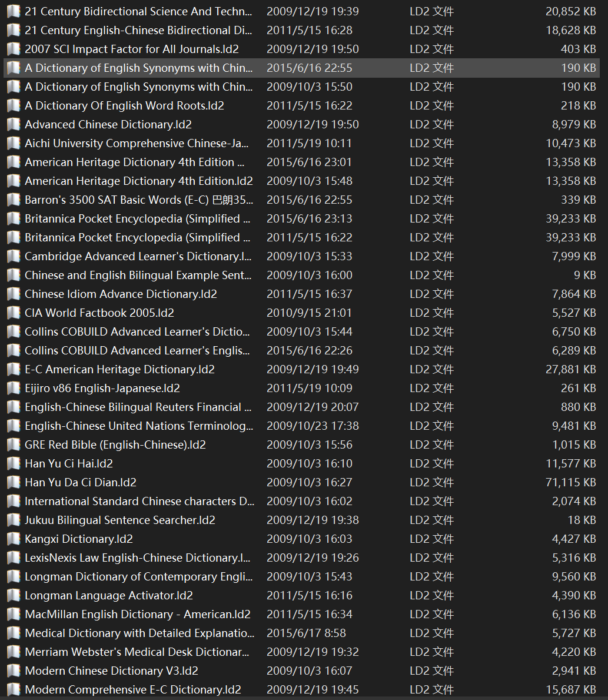The image size is (608, 700).
Task: Click the icon of 21 Century Bidirectional Science file
Action: (14, 11)
